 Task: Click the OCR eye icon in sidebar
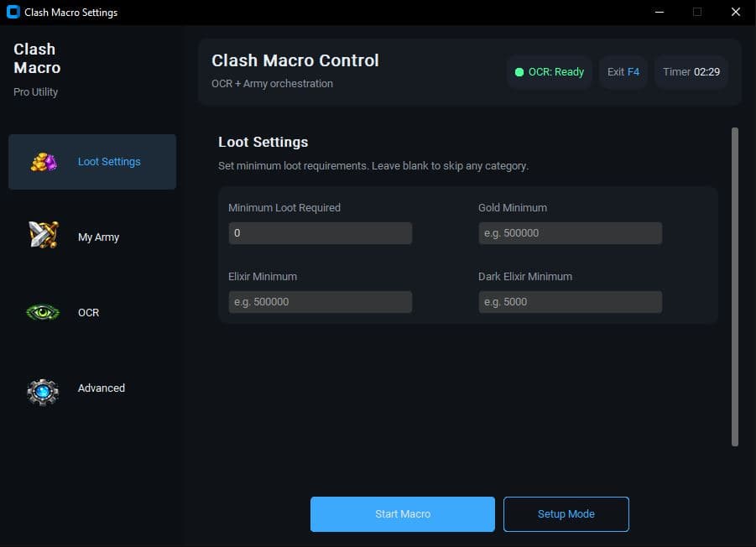[x=42, y=312]
